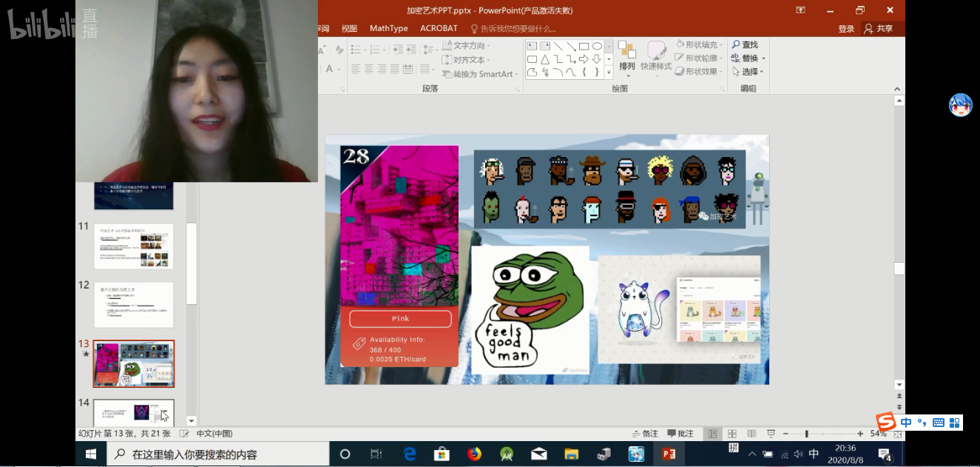Choose the right brace shape
The image size is (980, 467).
pos(597,72)
